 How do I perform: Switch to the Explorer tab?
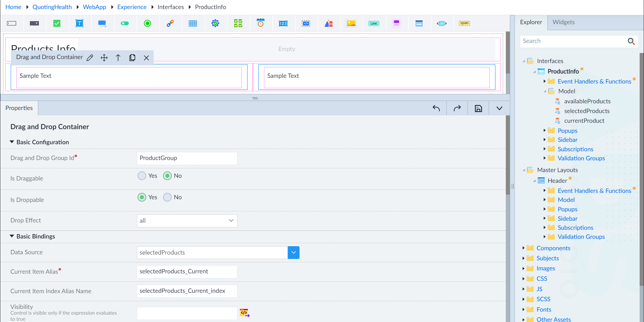pyautogui.click(x=531, y=22)
